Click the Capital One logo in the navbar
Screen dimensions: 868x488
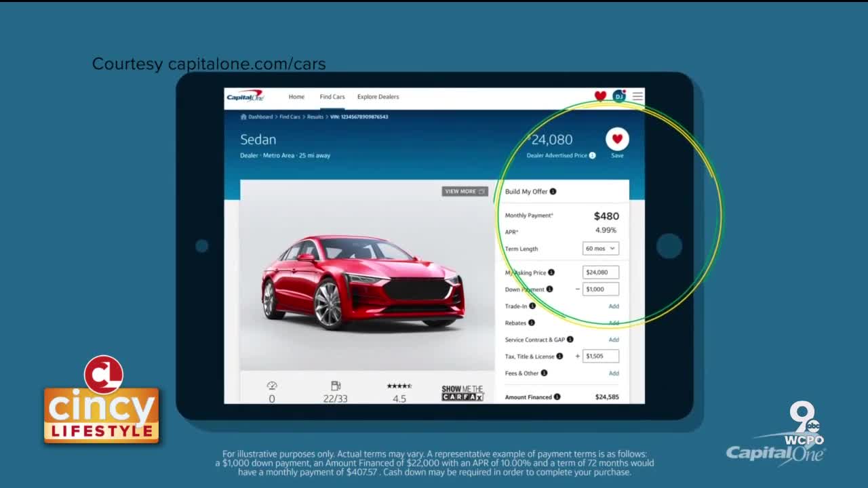(245, 96)
